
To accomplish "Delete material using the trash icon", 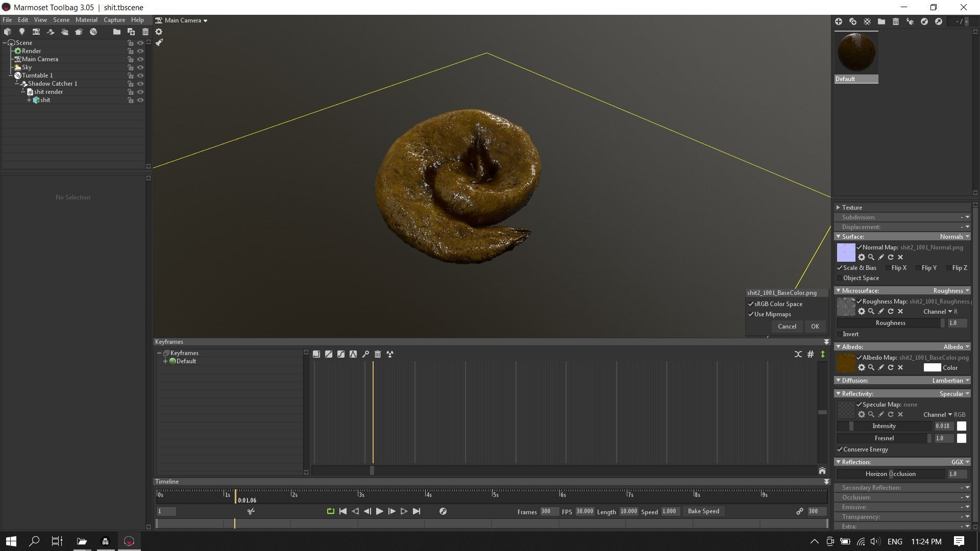I will pos(895,21).
